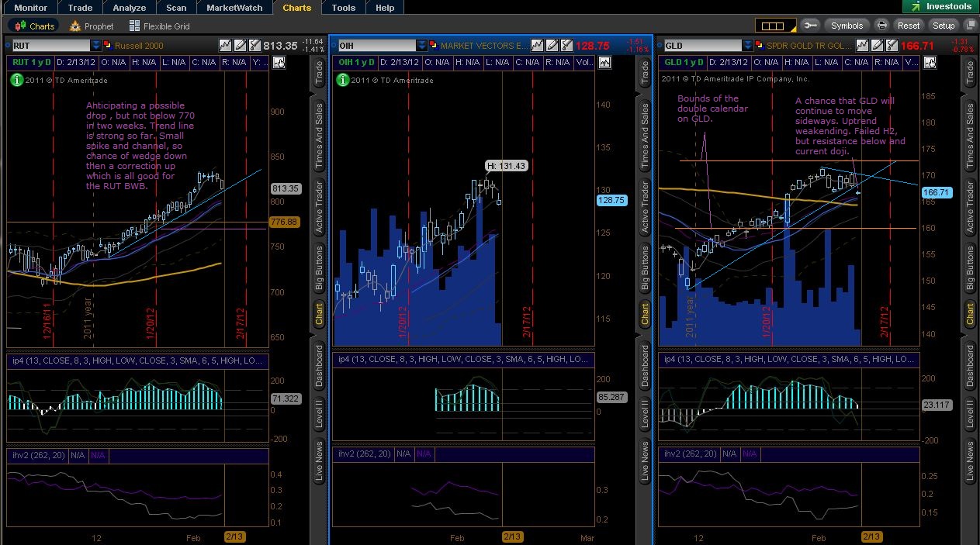The width and height of the screenshot is (980, 545).
Task: Click the 813.35 price bubble on RUT axis
Action: [x=286, y=188]
